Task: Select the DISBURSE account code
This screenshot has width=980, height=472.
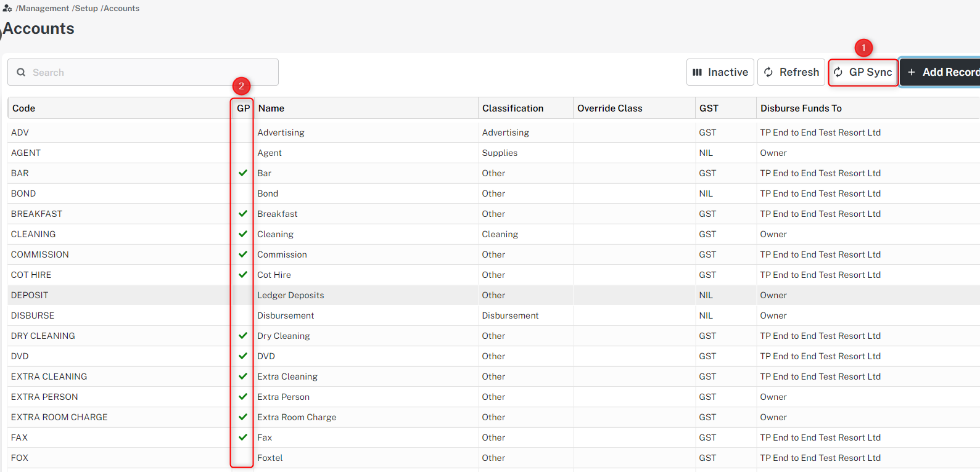Action: tap(33, 315)
